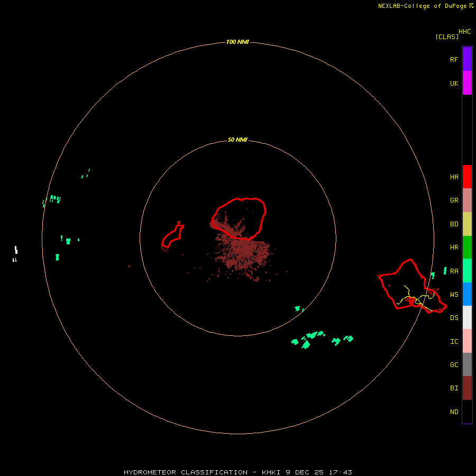Click the HA red legend swatch
This screenshot has height=476, width=476.
tap(467, 177)
